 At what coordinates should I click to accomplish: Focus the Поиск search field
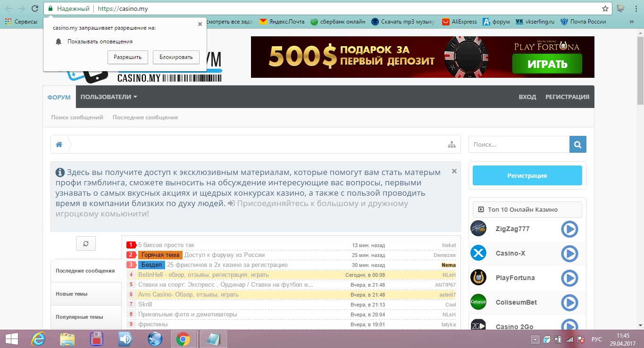point(519,145)
